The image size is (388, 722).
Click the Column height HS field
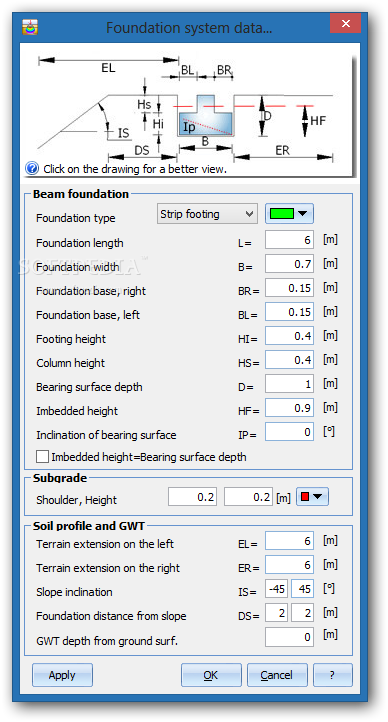click(289, 360)
